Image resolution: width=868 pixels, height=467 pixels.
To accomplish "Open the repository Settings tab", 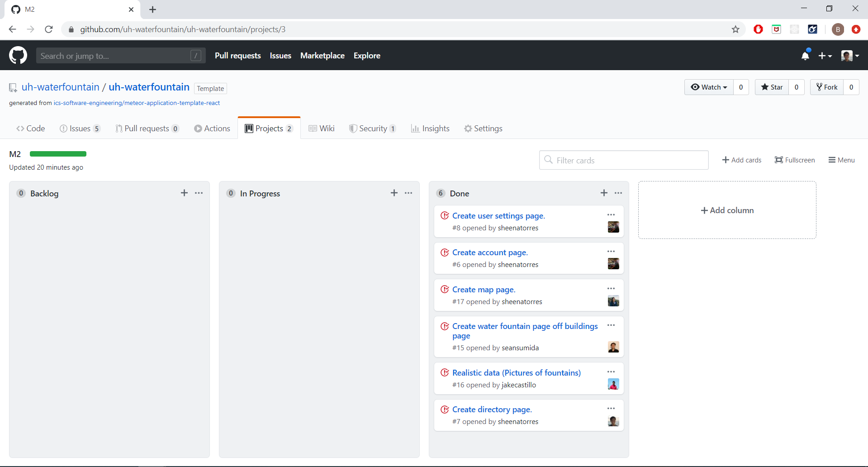I will pyautogui.click(x=483, y=129).
